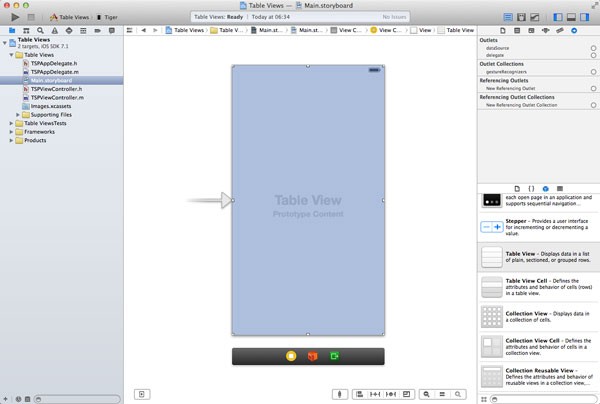This screenshot has width=600, height=404.
Task: Switch to the Standard editor
Action: tap(508, 17)
